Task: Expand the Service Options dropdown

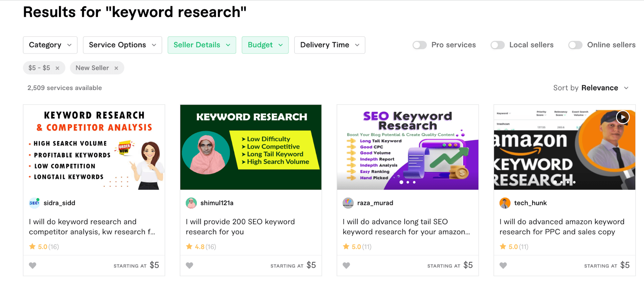Action: (x=122, y=45)
